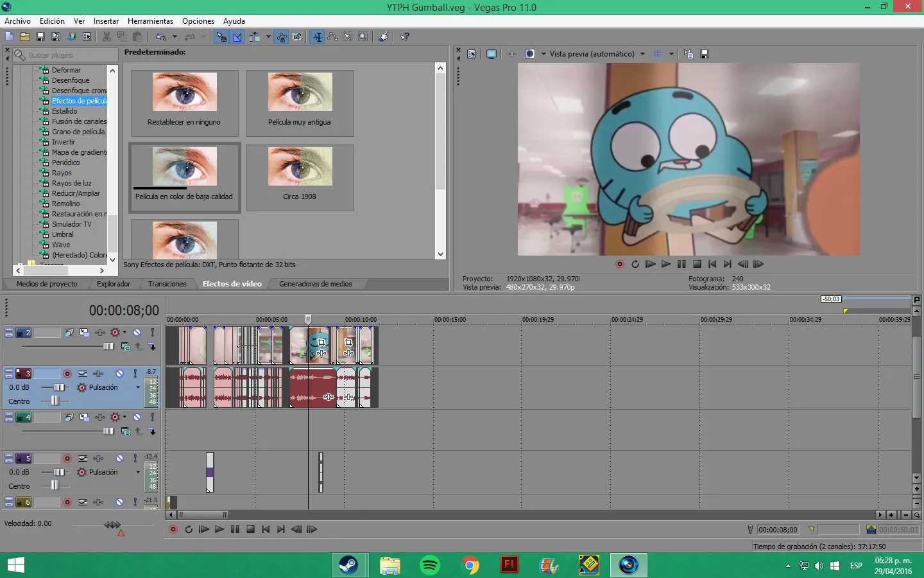The height and width of the screenshot is (578, 924).
Task: Choose the Película muy antigua preset
Action: point(300,103)
